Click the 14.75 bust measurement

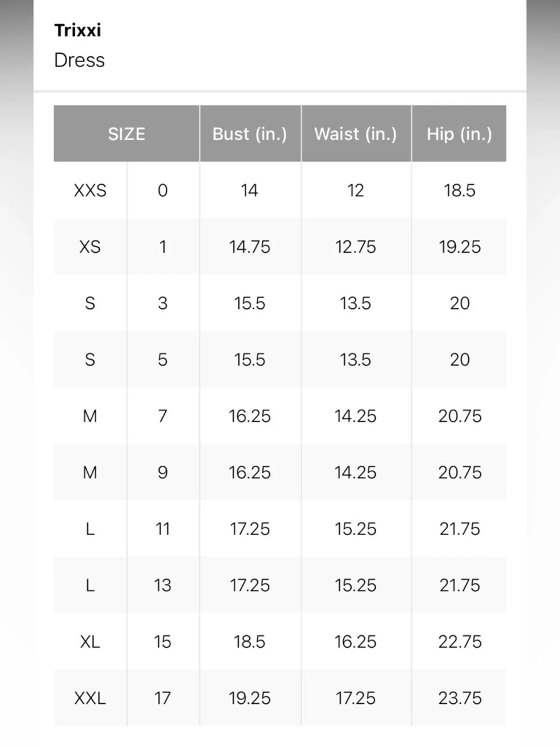click(x=250, y=247)
